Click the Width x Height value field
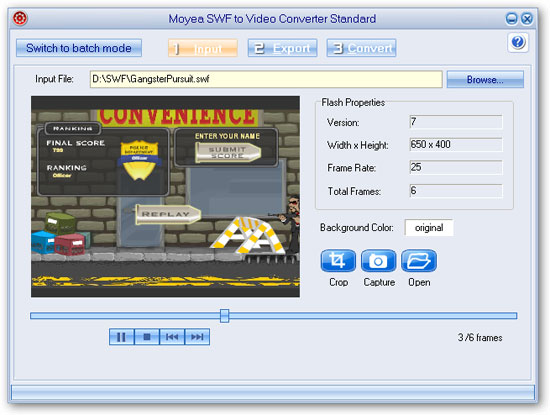The height and width of the screenshot is (415, 550). tap(456, 145)
